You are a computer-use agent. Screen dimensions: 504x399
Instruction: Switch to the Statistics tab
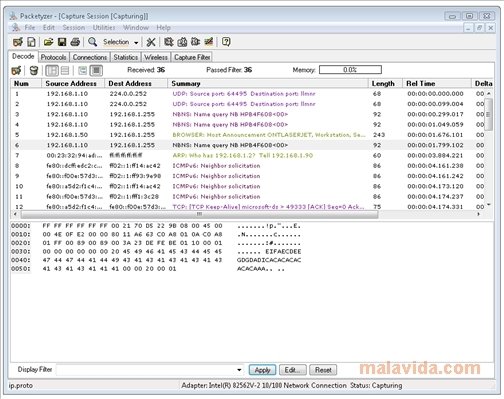[126, 57]
